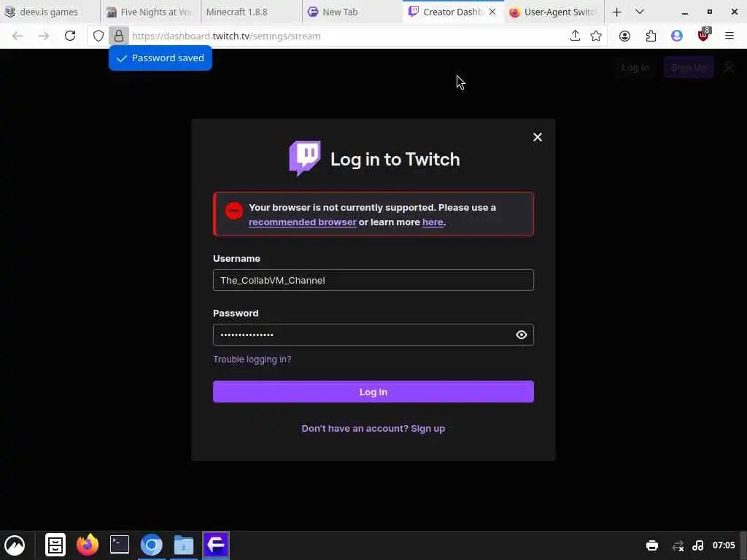Switch to the New Tab tab

[352, 12]
